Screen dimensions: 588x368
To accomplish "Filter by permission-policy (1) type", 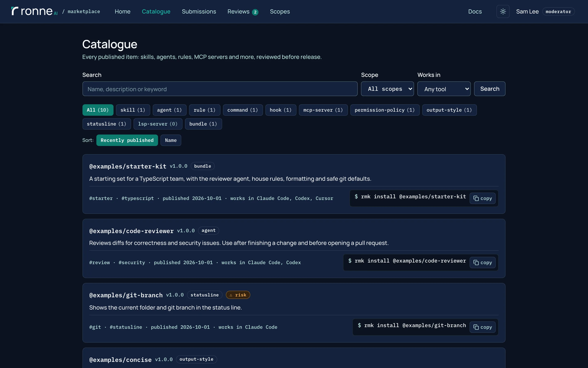I will pyautogui.click(x=385, y=110).
